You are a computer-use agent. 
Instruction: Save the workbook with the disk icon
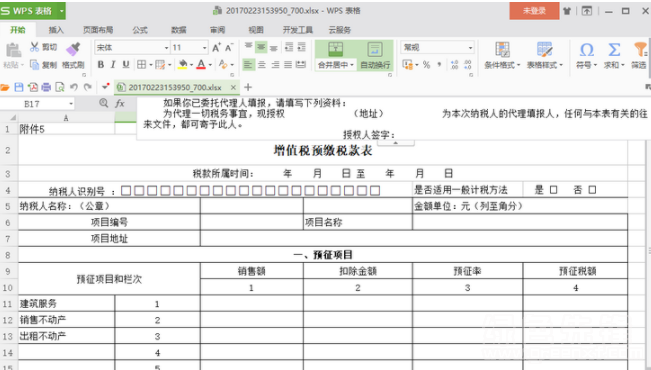19,87
